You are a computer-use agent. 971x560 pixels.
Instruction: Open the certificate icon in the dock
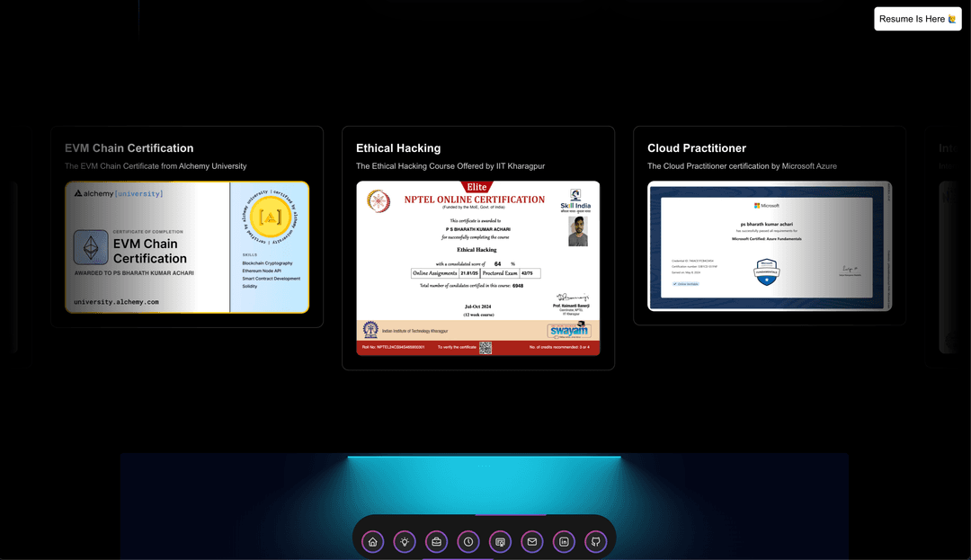tap(501, 542)
